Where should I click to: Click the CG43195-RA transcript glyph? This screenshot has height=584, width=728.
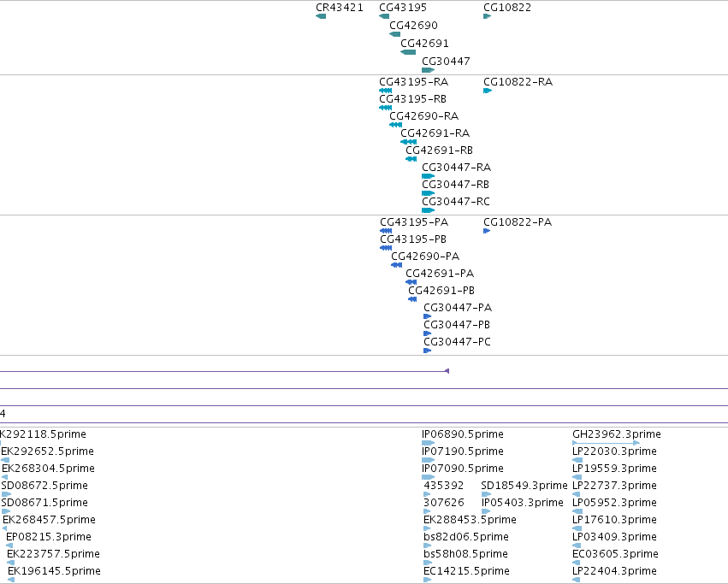(x=385, y=91)
